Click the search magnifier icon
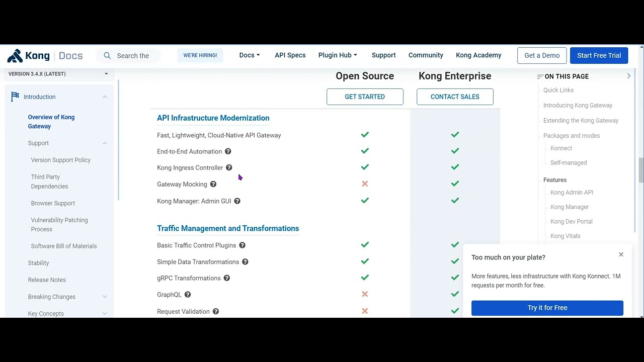Viewport: 644px width, 362px height. (x=107, y=56)
